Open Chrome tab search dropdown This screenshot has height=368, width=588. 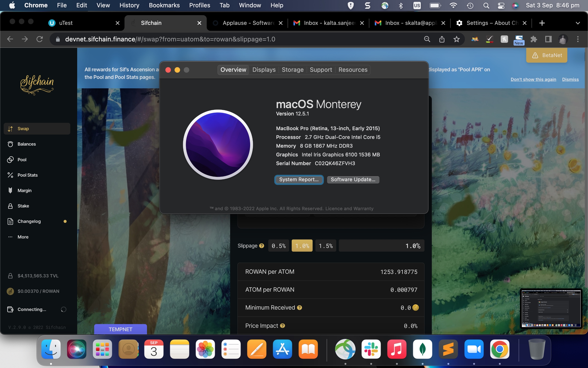click(578, 23)
